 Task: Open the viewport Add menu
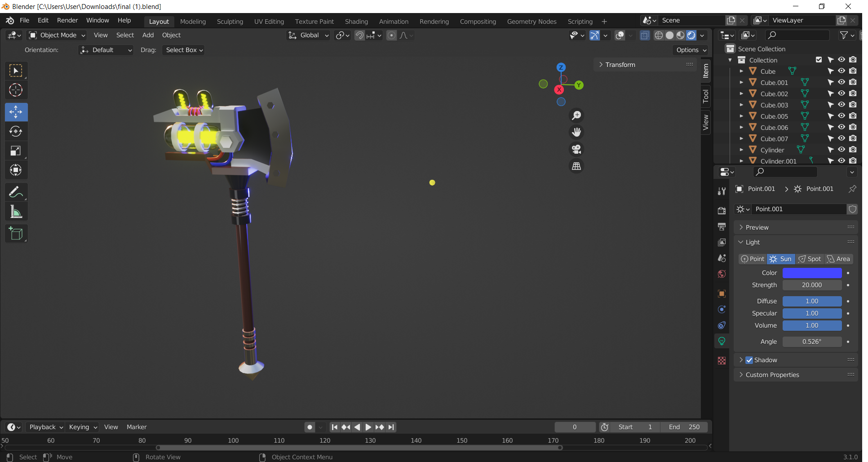click(x=148, y=35)
